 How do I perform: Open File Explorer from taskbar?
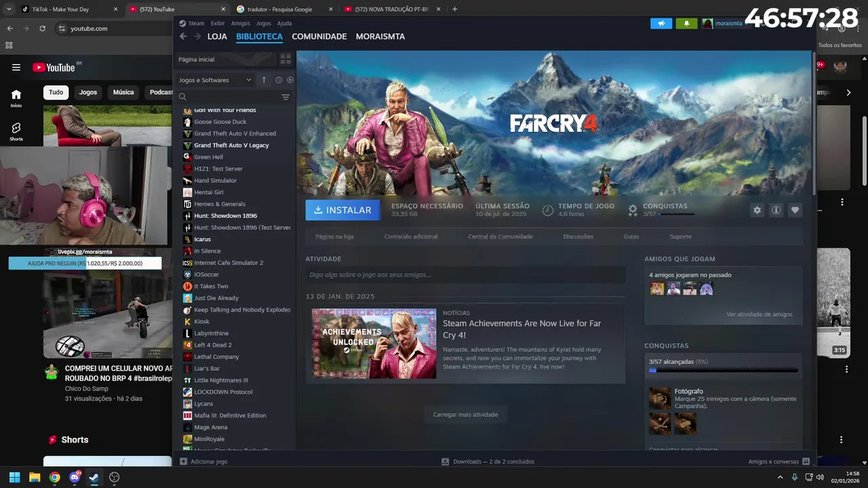pyautogui.click(x=35, y=477)
